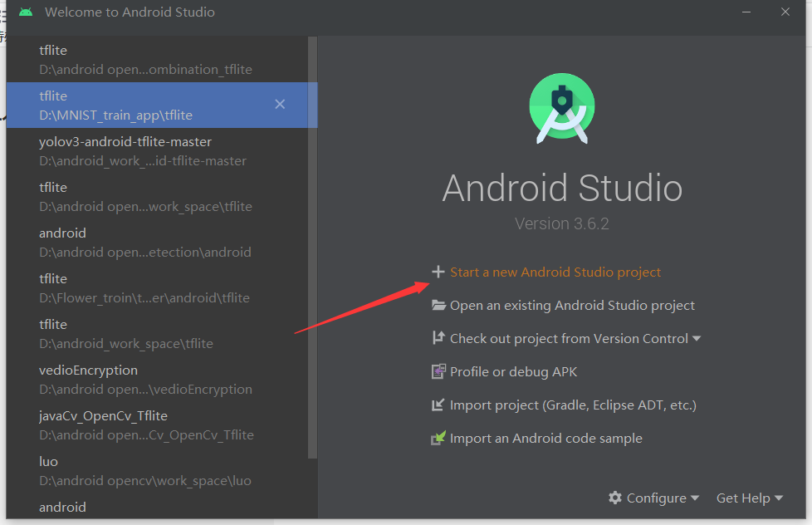Click the Import Android code sample icon
This screenshot has width=812, height=525.
pyautogui.click(x=438, y=438)
